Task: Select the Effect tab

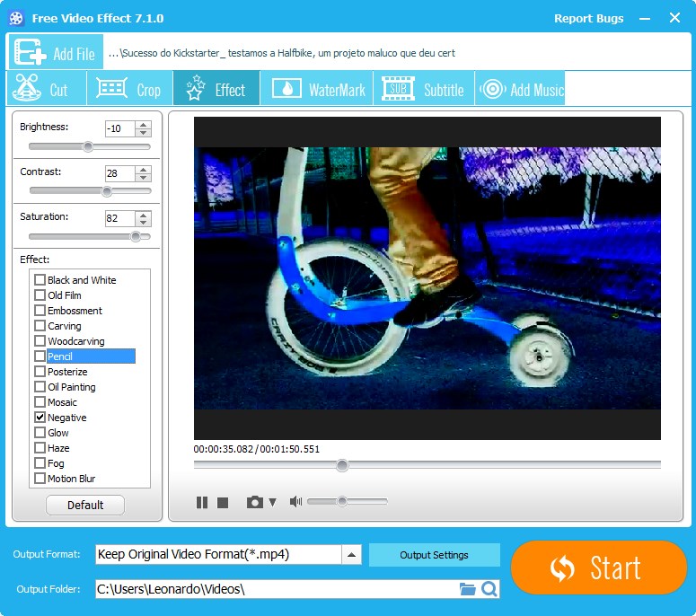Action: (x=216, y=88)
